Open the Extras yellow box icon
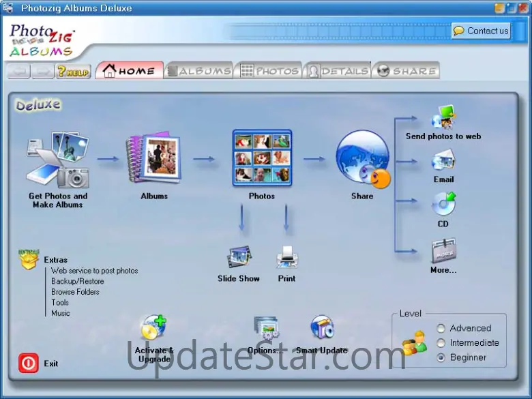This screenshot has height=399, width=532. click(29, 260)
